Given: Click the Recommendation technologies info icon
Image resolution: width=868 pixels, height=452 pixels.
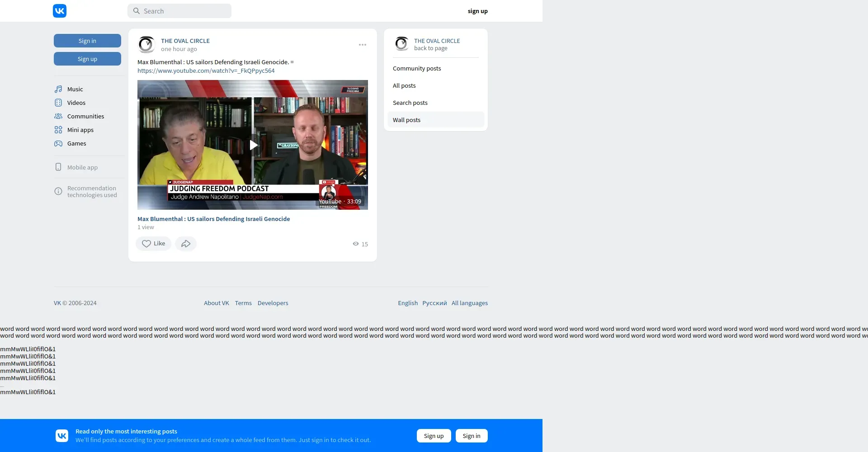Looking at the screenshot, I should coord(58,191).
